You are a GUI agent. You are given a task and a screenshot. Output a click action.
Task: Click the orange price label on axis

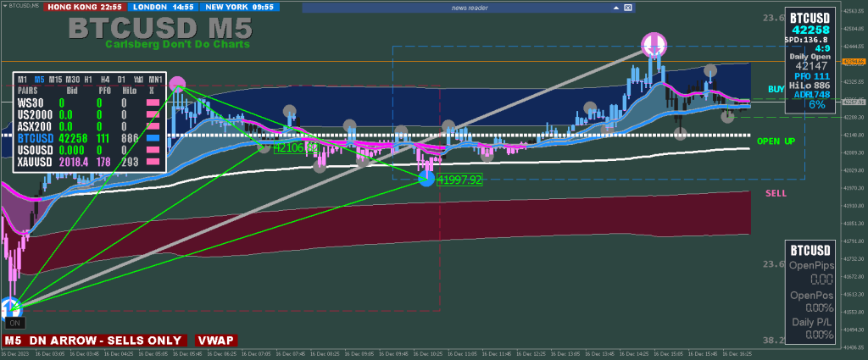[x=852, y=61]
